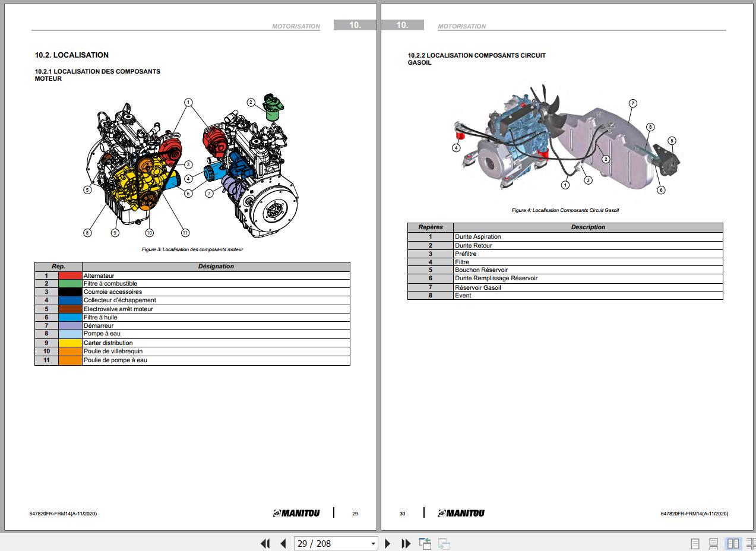Switch to single page view
This screenshot has width=756, height=551.
695,543
